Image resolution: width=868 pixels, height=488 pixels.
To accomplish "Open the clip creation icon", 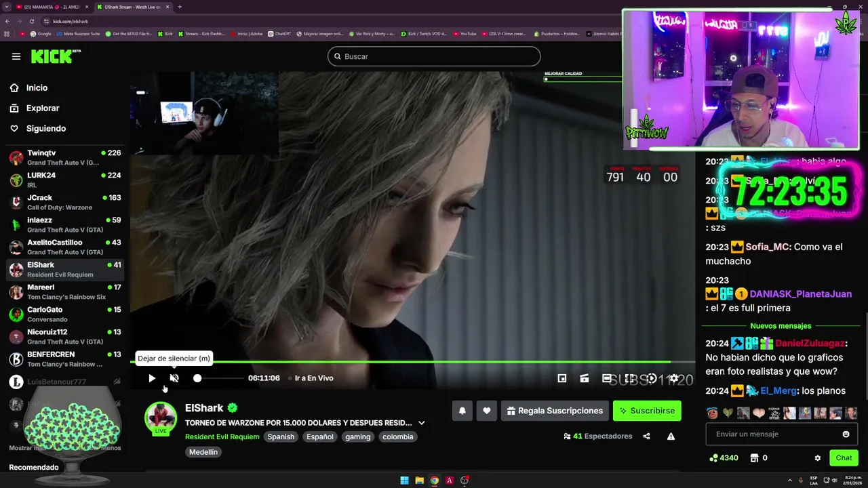I will 585,378.
